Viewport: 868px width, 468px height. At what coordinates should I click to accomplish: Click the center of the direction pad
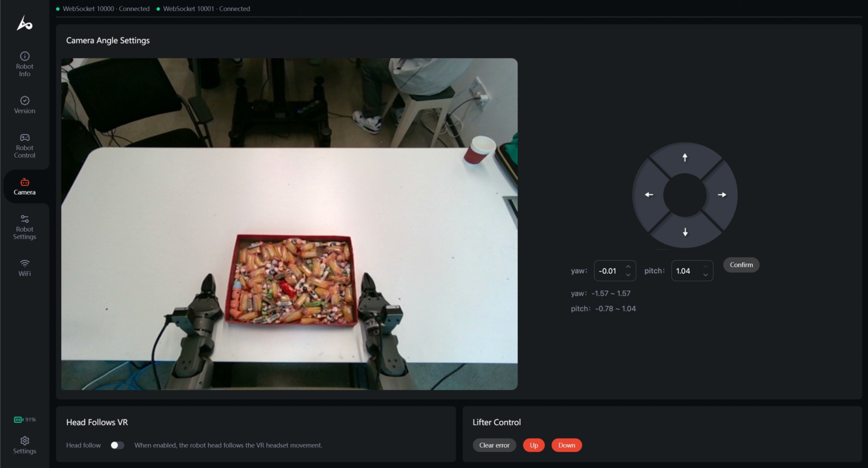pos(685,195)
